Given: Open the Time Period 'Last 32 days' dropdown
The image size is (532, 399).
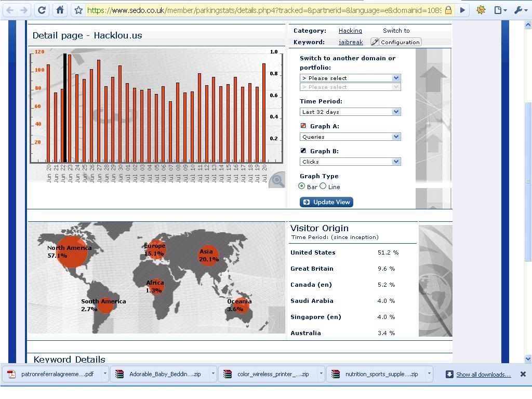Looking at the screenshot, I should click(350, 112).
